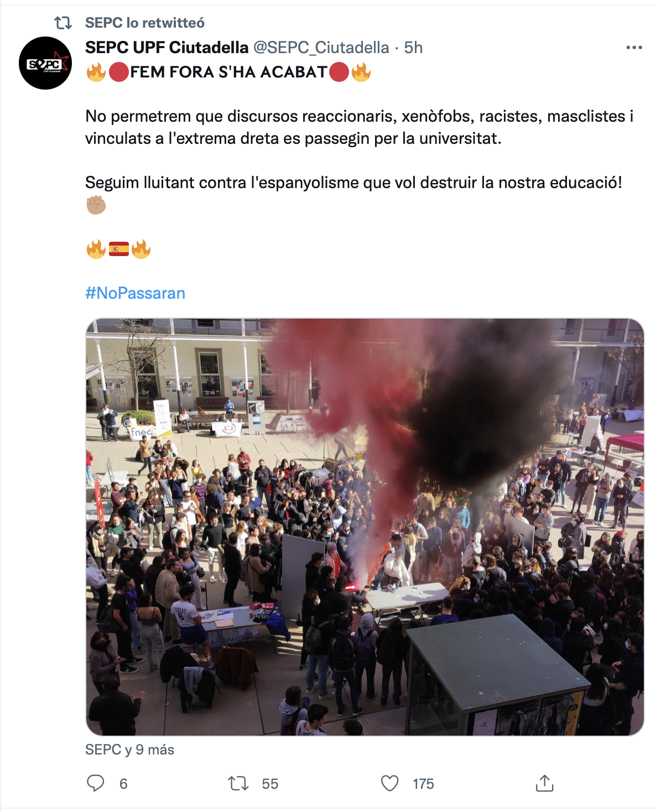Viewport: 656px width, 812px height.
Task: Open the three-dot more options menu
Action: (x=634, y=48)
